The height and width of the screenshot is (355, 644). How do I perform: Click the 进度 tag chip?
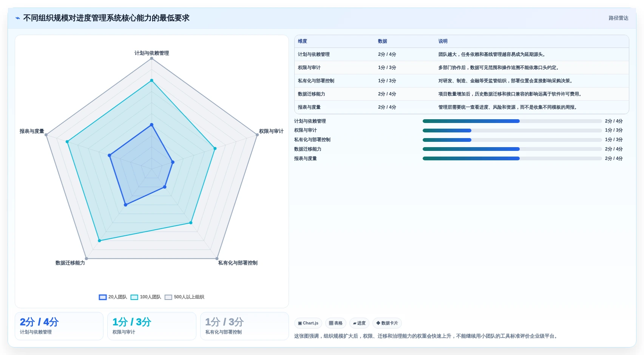tap(359, 323)
